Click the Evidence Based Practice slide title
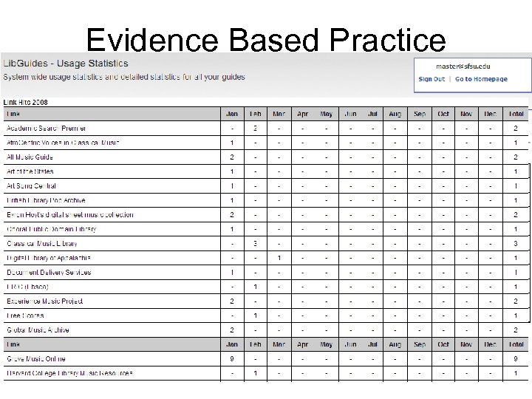Image resolution: width=532 pixels, height=399 pixels. point(266,40)
